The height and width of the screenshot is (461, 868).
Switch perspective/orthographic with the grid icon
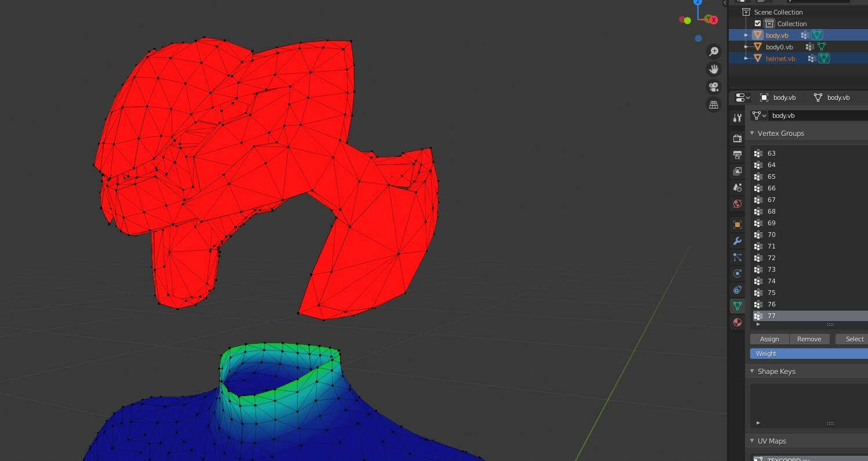click(714, 105)
